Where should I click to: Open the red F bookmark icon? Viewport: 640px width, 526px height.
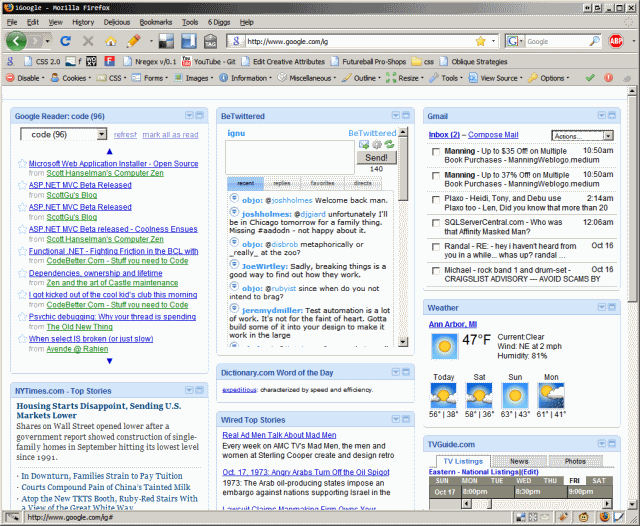tap(109, 61)
